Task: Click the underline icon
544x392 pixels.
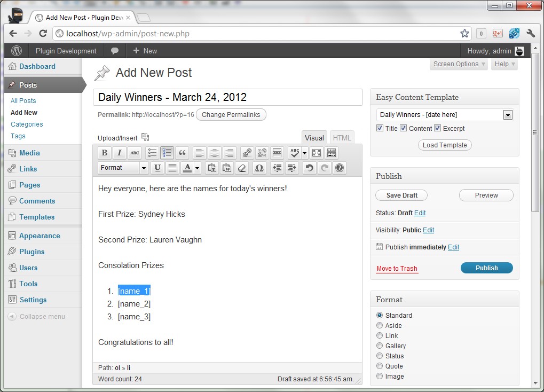Action: (157, 168)
